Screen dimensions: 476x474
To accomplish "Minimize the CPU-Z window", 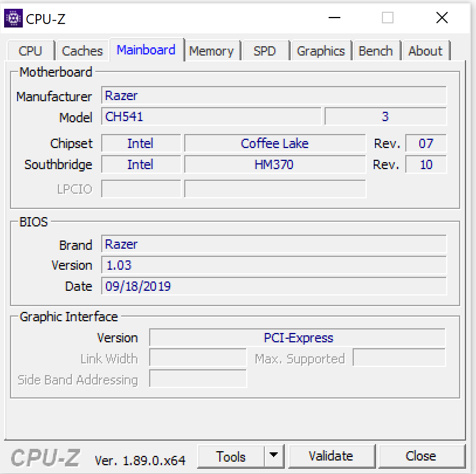I will (334, 18).
